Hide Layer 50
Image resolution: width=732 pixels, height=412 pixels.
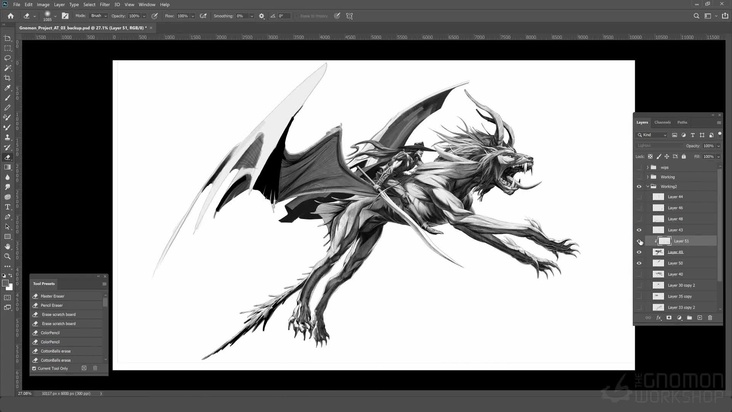(x=639, y=263)
